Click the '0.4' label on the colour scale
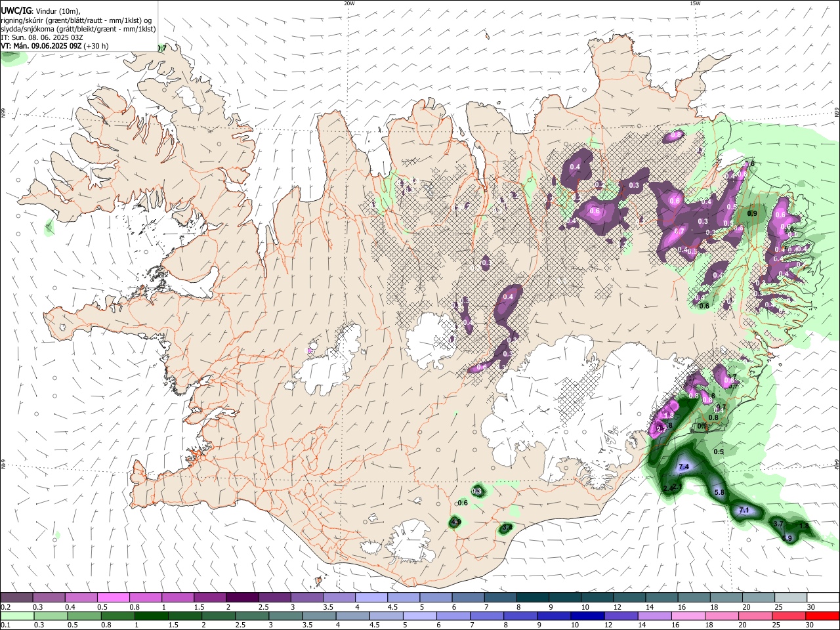Viewport: 840px width, 630px height. click(x=70, y=607)
